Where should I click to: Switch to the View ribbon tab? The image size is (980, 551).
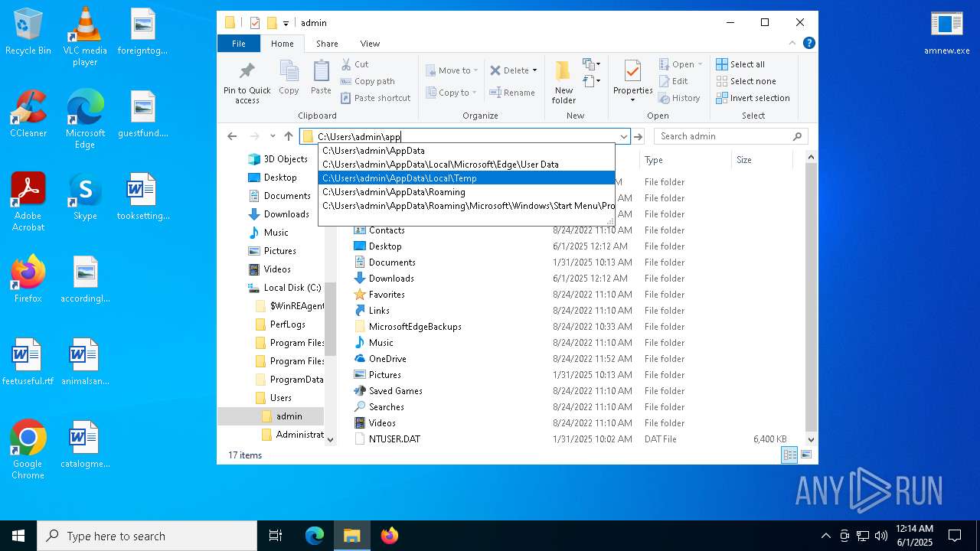pyautogui.click(x=370, y=44)
